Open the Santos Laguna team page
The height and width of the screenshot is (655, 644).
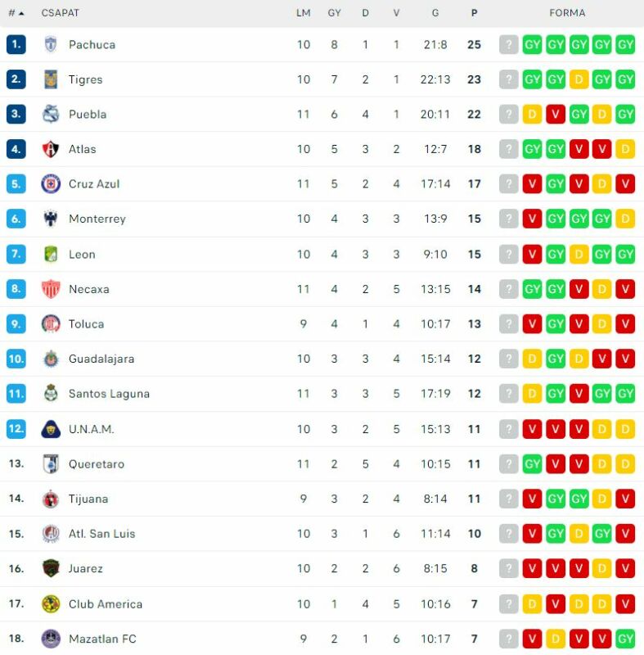point(109,394)
